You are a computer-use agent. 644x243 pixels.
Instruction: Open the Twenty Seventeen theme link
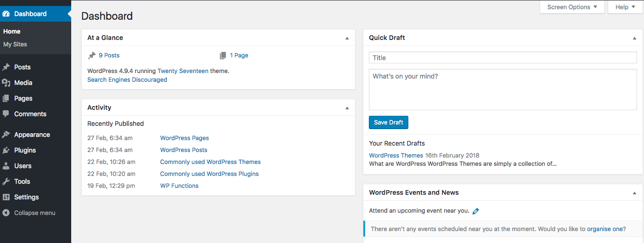coord(183,71)
